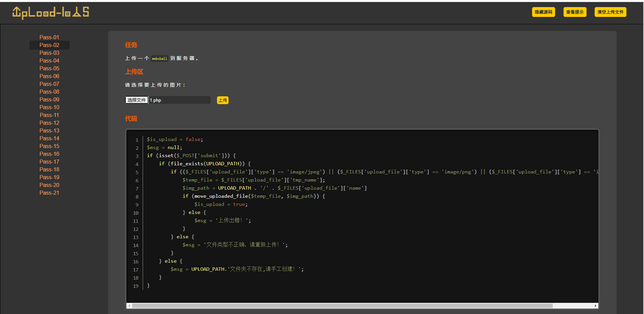Click the '文件夹不存在' message line
Screen dimensions: 644x314
[237, 269]
